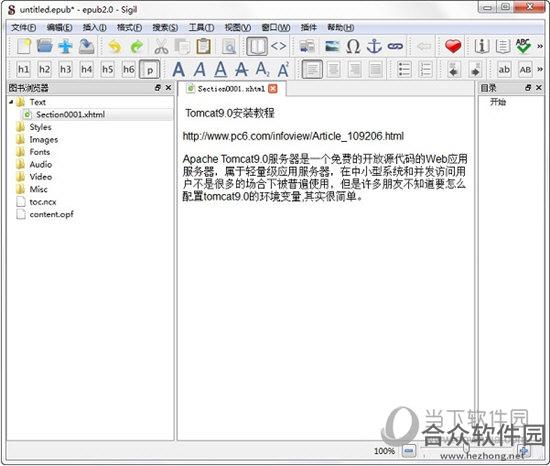This screenshot has width=550, height=466.
Task: Add existing files with the blue plus icon
Action: 66,47
